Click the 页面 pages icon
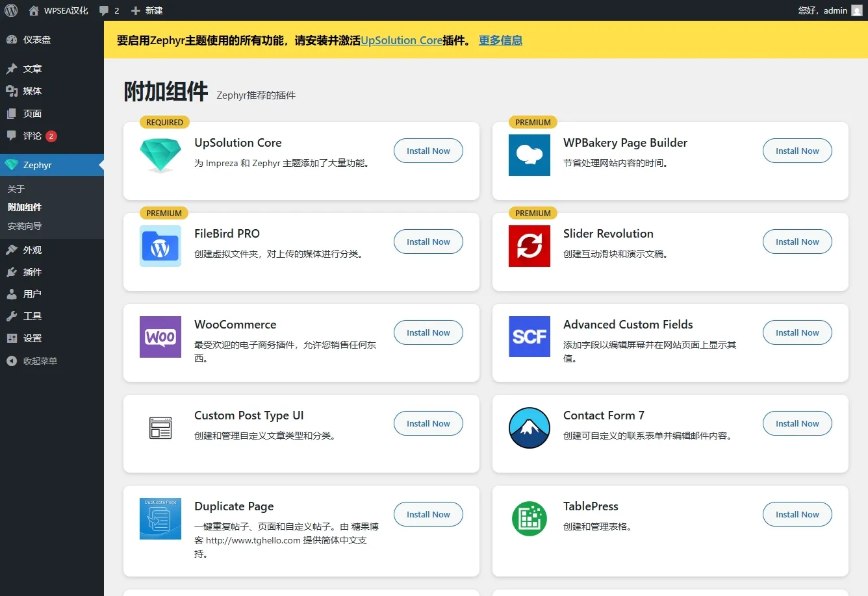The width and height of the screenshot is (868, 596). point(12,114)
